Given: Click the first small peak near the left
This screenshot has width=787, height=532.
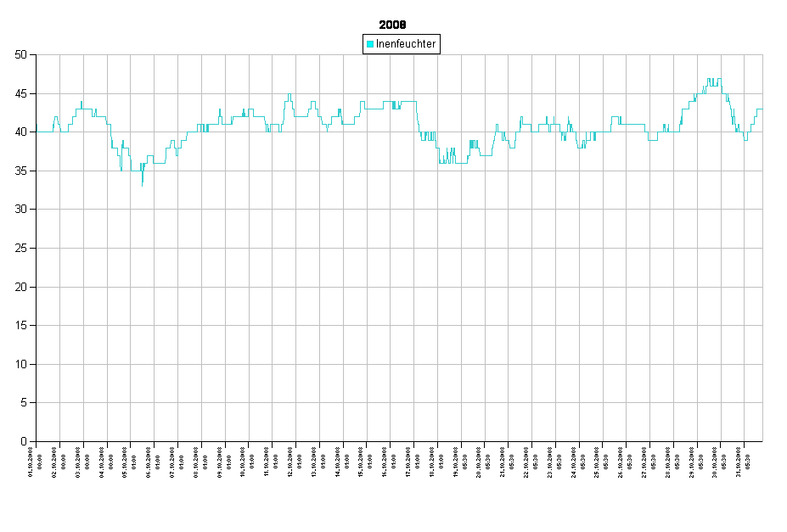Looking at the screenshot, I should click(56, 118).
